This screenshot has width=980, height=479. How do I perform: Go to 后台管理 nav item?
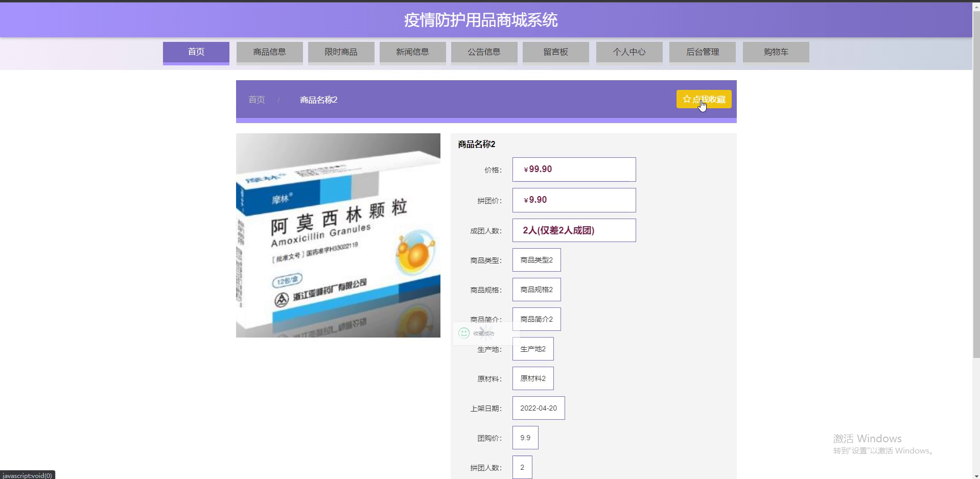[x=703, y=52]
